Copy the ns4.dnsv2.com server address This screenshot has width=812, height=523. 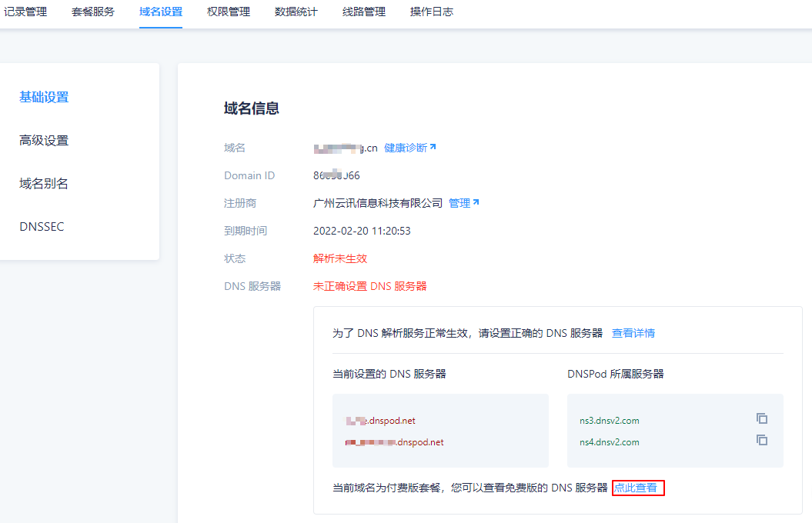coord(762,440)
